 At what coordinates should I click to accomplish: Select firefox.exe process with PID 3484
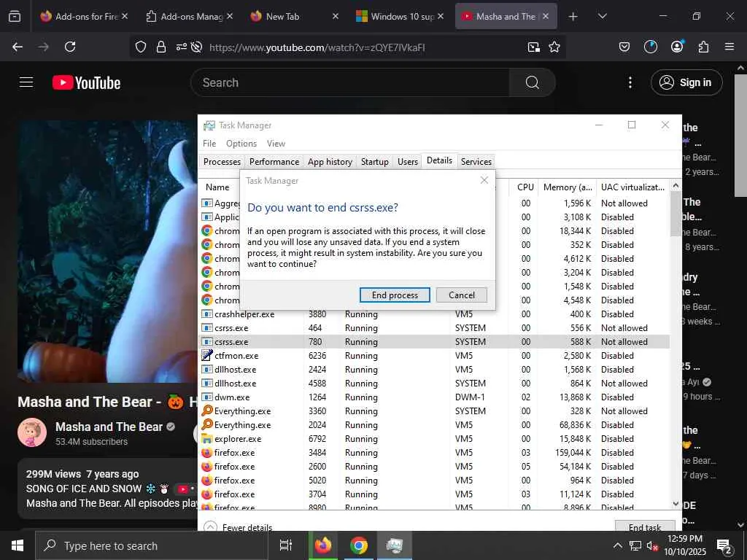[x=434, y=452]
